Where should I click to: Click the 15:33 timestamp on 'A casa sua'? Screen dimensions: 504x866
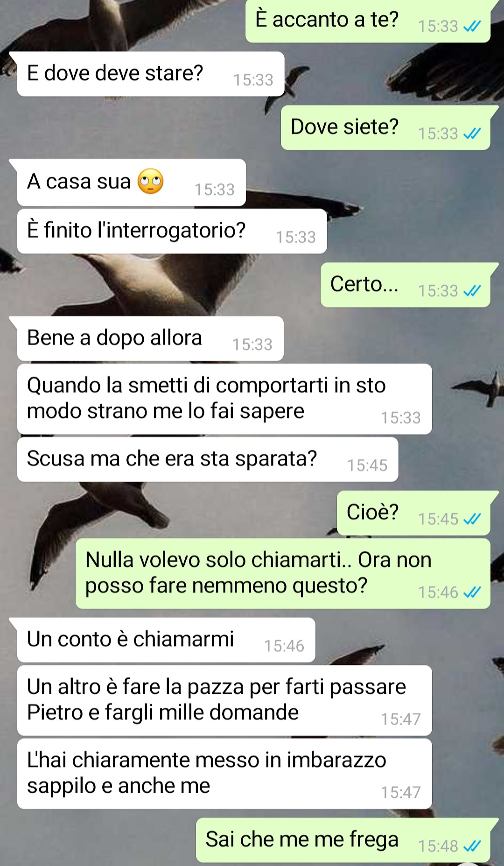click(215, 190)
